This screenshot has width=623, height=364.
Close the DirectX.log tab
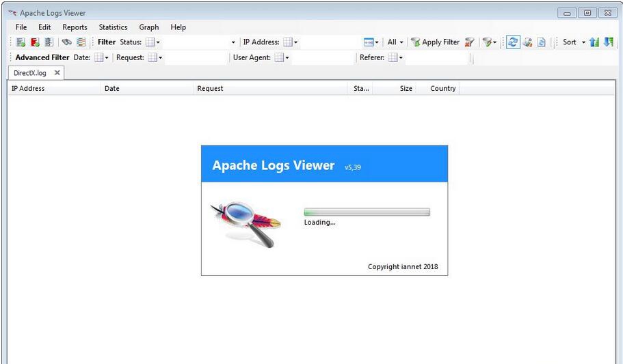click(x=57, y=72)
